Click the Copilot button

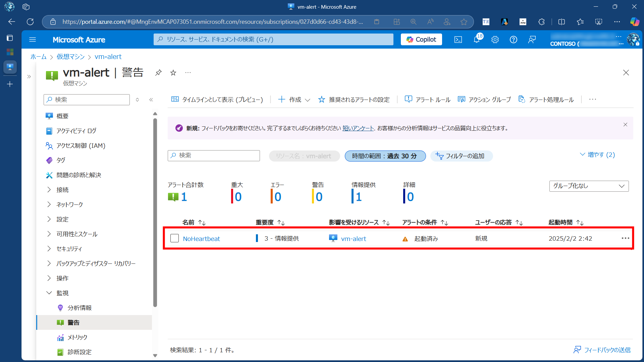point(421,40)
